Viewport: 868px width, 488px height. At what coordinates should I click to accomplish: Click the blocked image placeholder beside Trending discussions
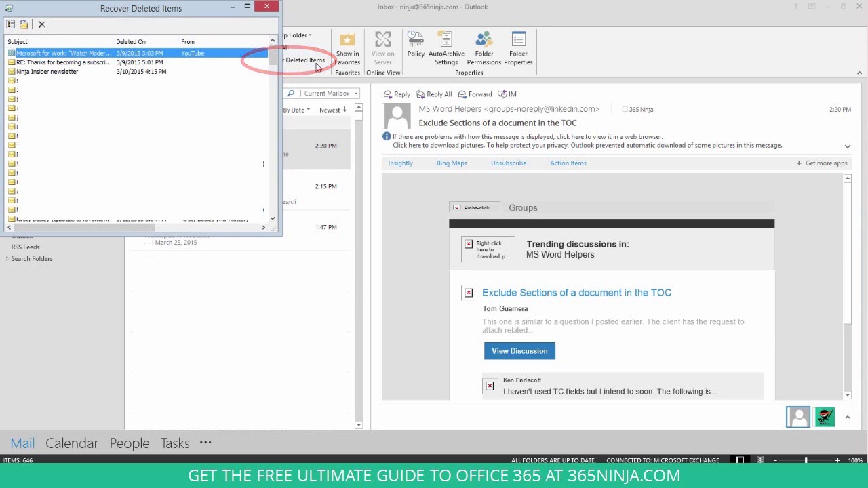pyautogui.click(x=488, y=249)
